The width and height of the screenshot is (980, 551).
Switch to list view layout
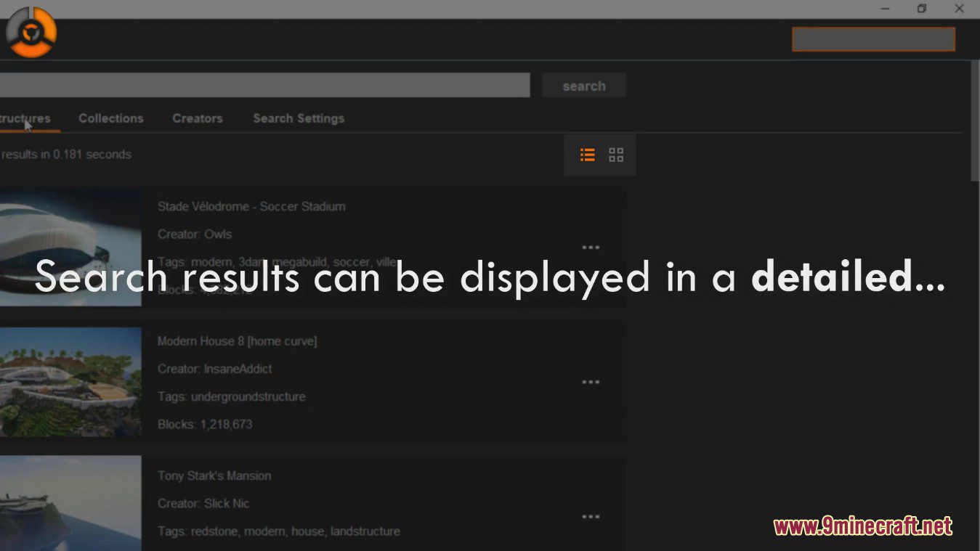(587, 155)
